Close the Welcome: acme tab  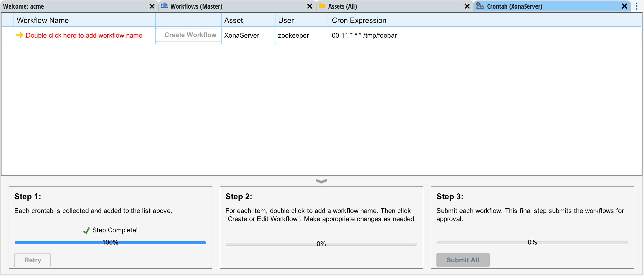coord(152,6)
